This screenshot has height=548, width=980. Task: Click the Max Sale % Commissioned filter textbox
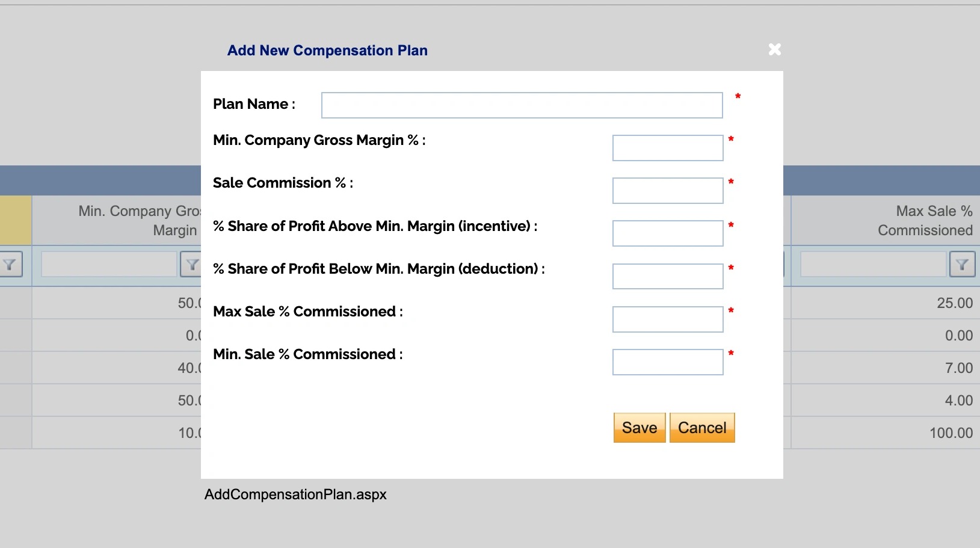(873, 264)
